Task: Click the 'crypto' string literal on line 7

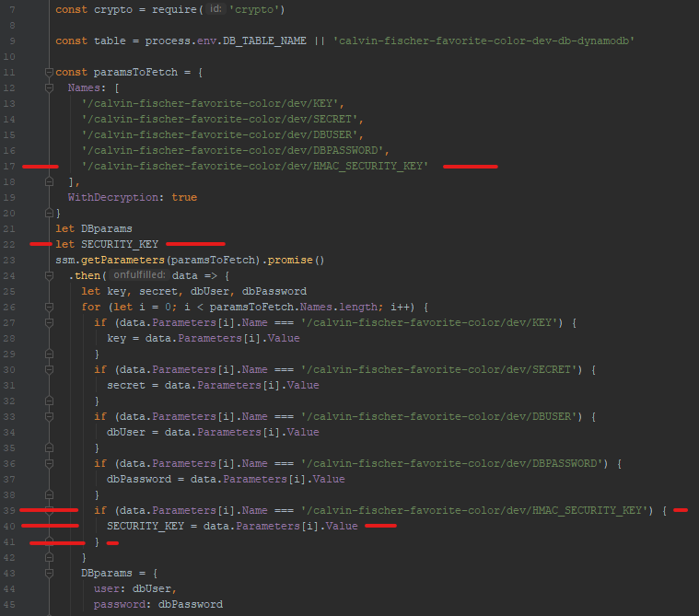Action: 253,9
